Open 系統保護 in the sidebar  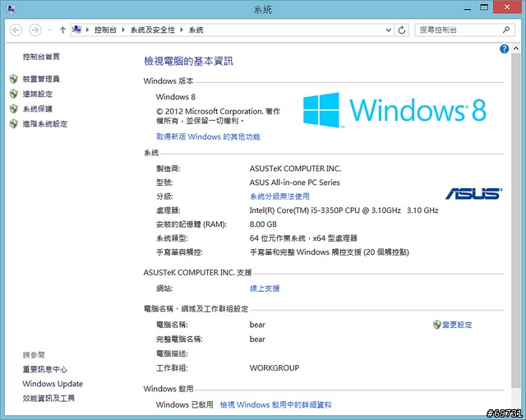(38, 109)
